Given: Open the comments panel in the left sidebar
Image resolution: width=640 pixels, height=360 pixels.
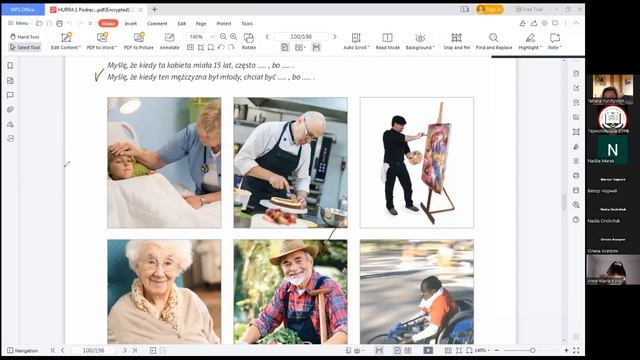Looking at the screenshot, I should click(x=11, y=95).
